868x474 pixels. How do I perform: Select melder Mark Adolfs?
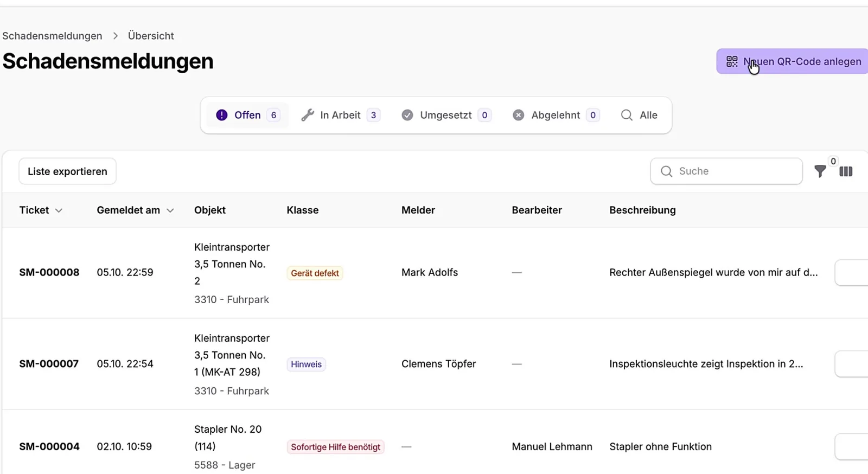click(x=430, y=272)
